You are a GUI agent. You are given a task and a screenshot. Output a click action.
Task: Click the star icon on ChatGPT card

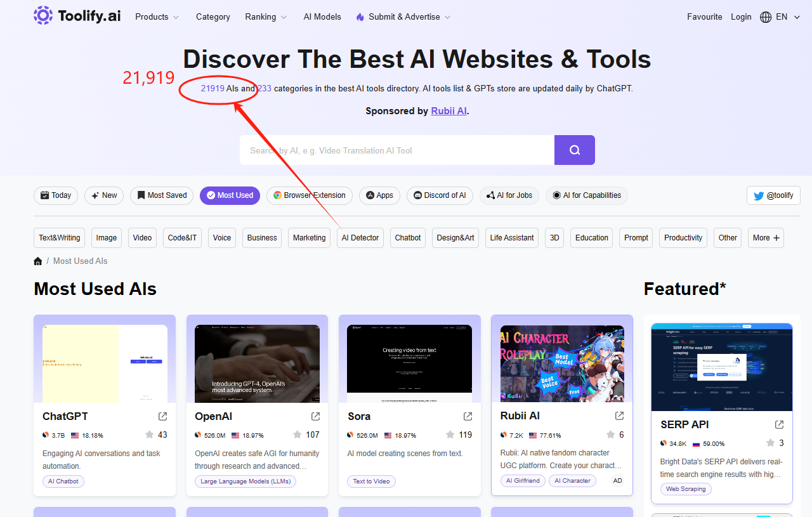pyautogui.click(x=150, y=435)
